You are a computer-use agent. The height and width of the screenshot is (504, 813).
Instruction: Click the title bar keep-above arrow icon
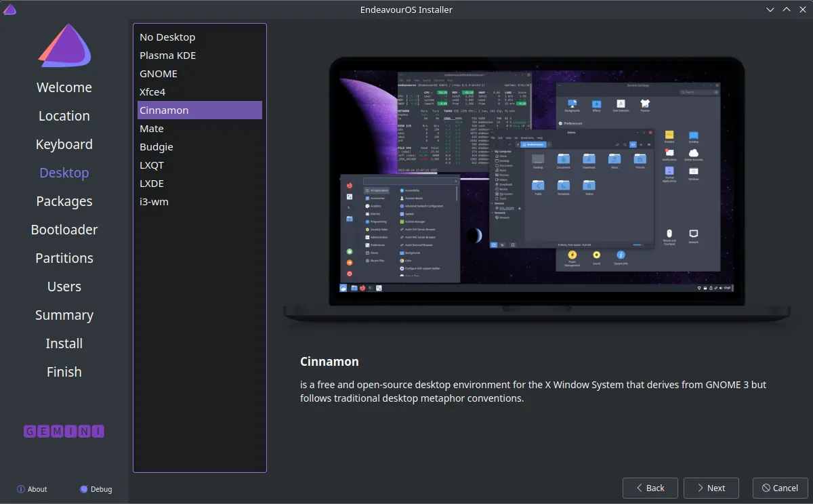point(787,9)
